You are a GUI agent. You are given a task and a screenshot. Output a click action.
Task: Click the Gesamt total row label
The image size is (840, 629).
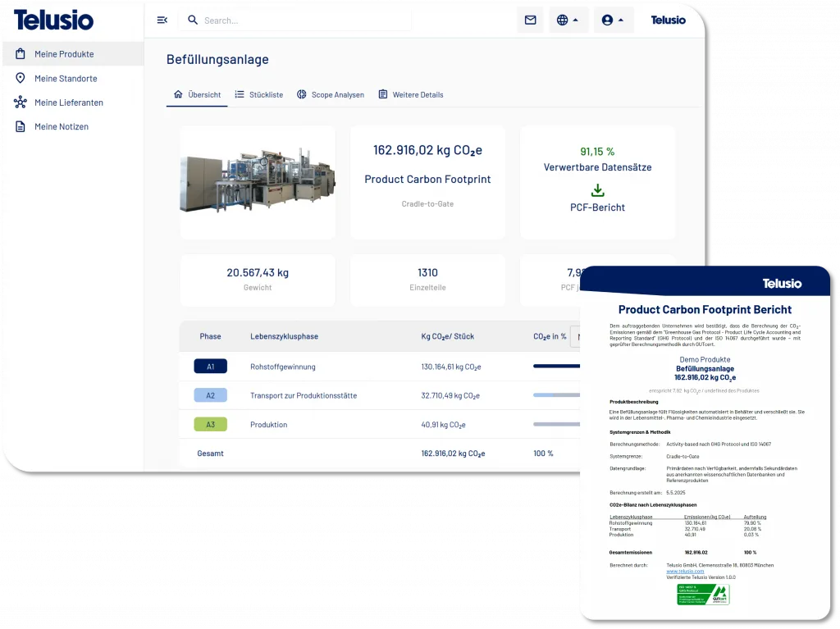[x=210, y=454]
